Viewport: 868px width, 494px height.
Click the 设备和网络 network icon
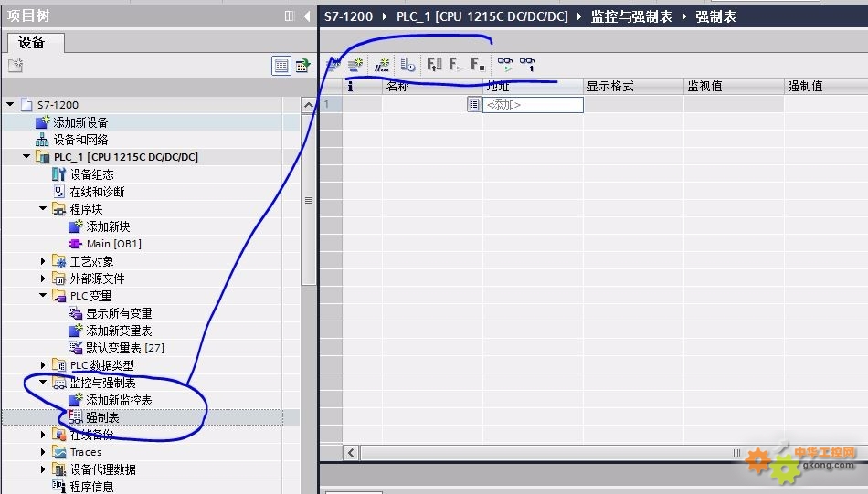(42, 140)
